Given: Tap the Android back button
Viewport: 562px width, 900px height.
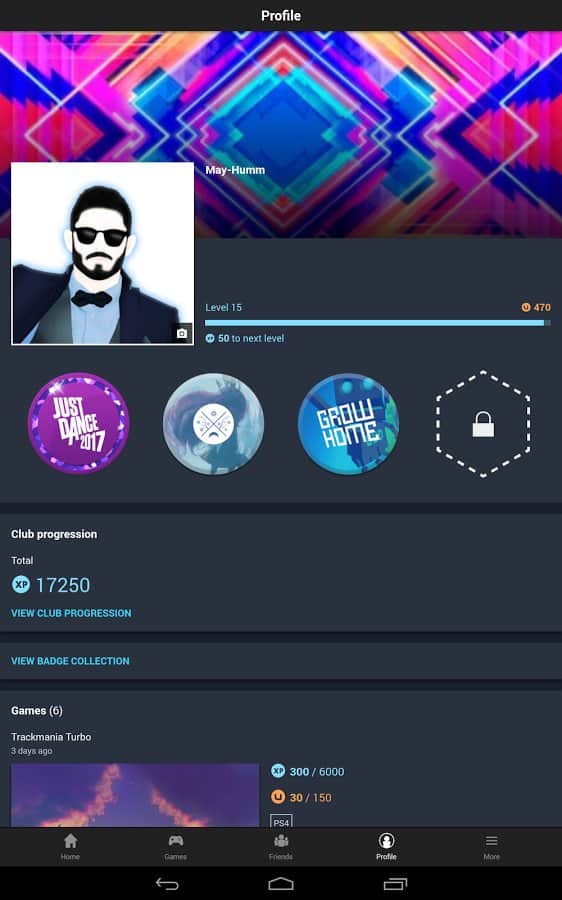Looking at the screenshot, I should pyautogui.click(x=167, y=884).
